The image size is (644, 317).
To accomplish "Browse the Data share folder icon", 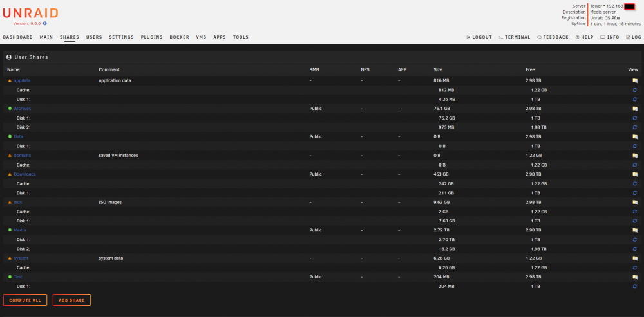I will [635, 136].
